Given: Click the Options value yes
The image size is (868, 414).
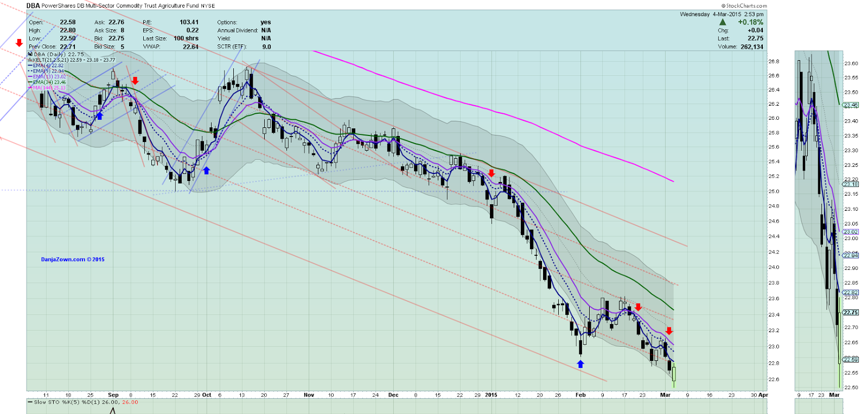Looking at the screenshot, I should pos(266,22).
